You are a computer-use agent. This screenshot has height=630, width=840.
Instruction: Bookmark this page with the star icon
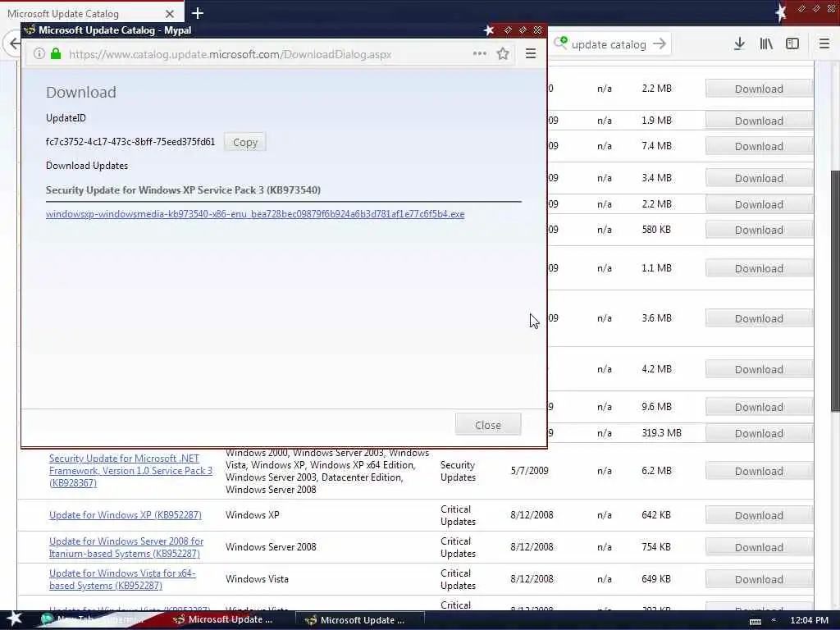click(x=503, y=53)
